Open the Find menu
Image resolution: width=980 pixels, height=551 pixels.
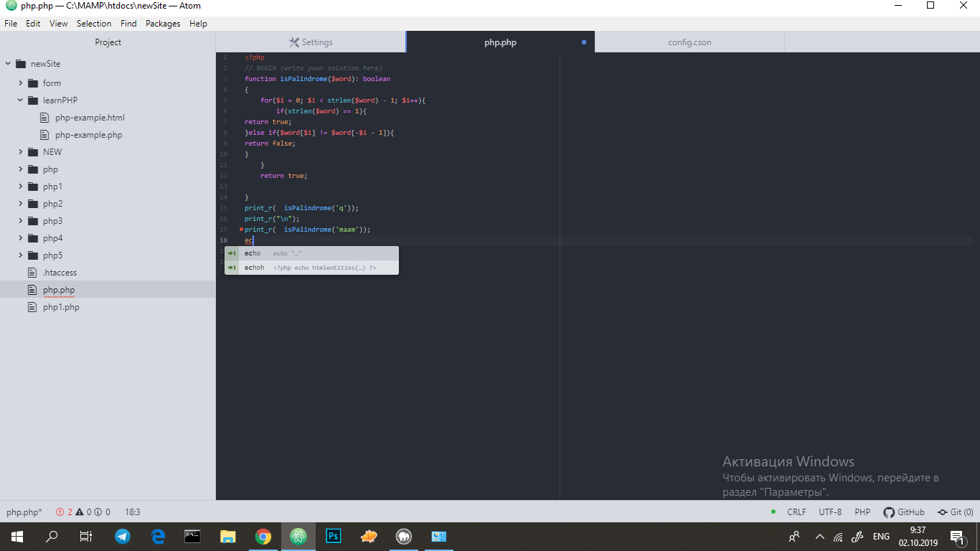[x=128, y=24]
